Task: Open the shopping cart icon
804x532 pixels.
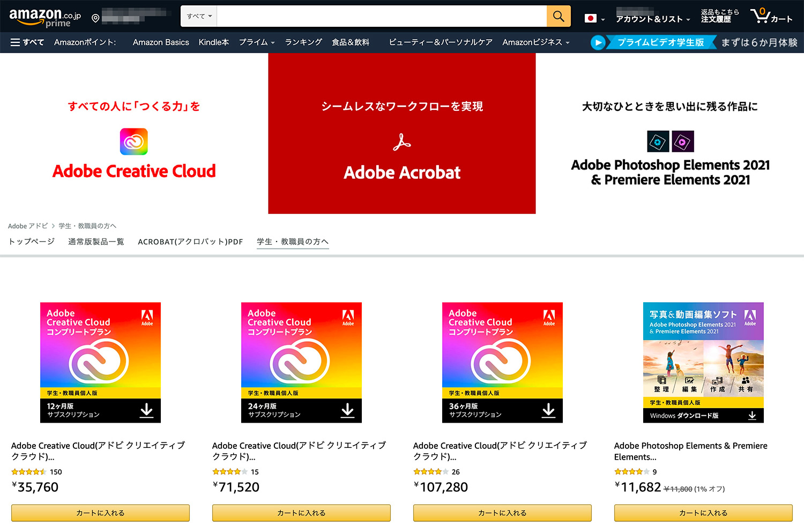Action: tap(760, 16)
